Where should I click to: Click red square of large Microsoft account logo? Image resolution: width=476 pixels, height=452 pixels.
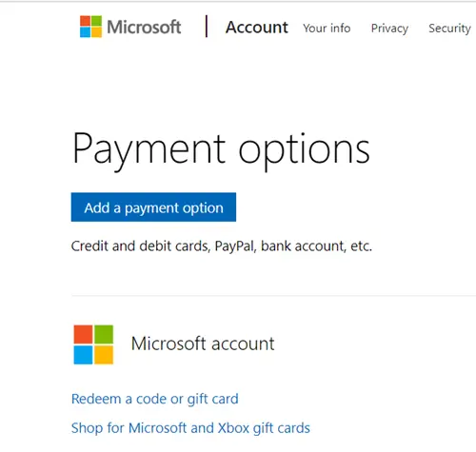click(83, 334)
